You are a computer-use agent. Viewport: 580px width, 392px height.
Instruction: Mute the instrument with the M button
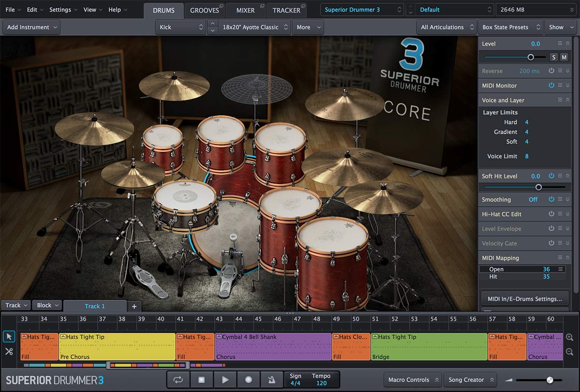pos(564,57)
